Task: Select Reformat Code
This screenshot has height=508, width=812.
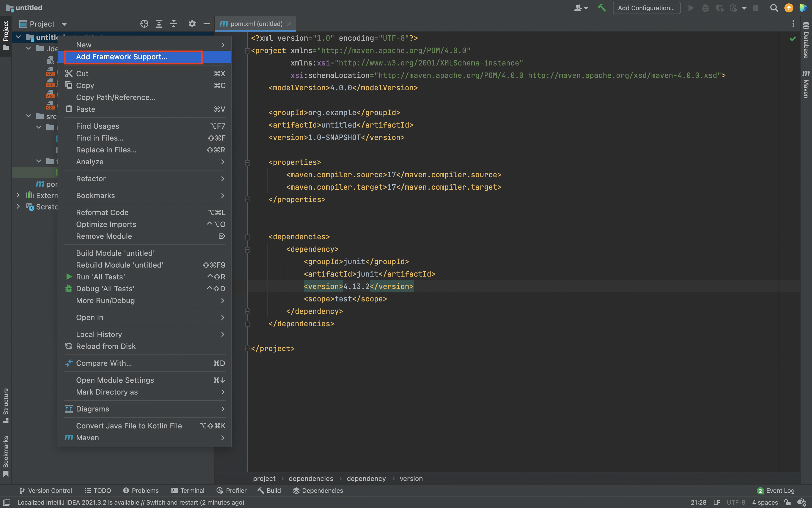Action: point(145,212)
